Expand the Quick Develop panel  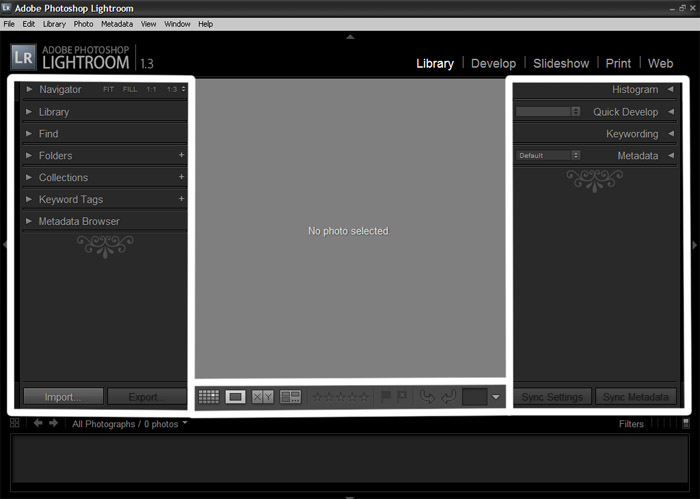coord(671,112)
